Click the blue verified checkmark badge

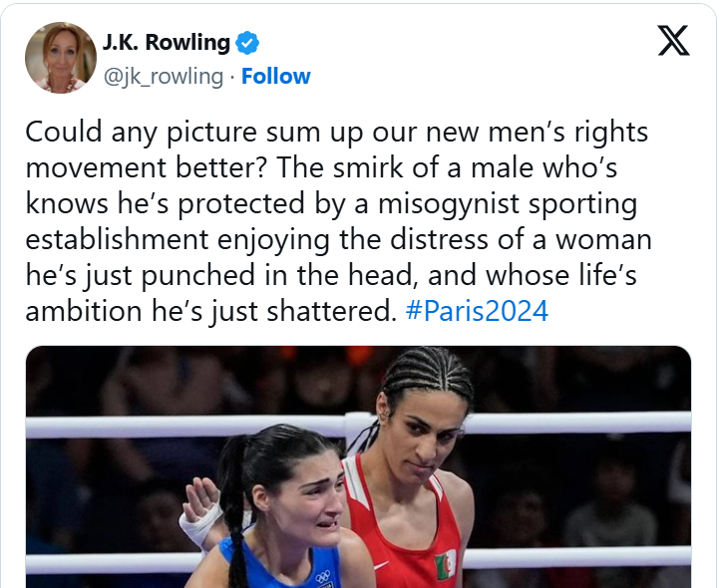(x=247, y=43)
